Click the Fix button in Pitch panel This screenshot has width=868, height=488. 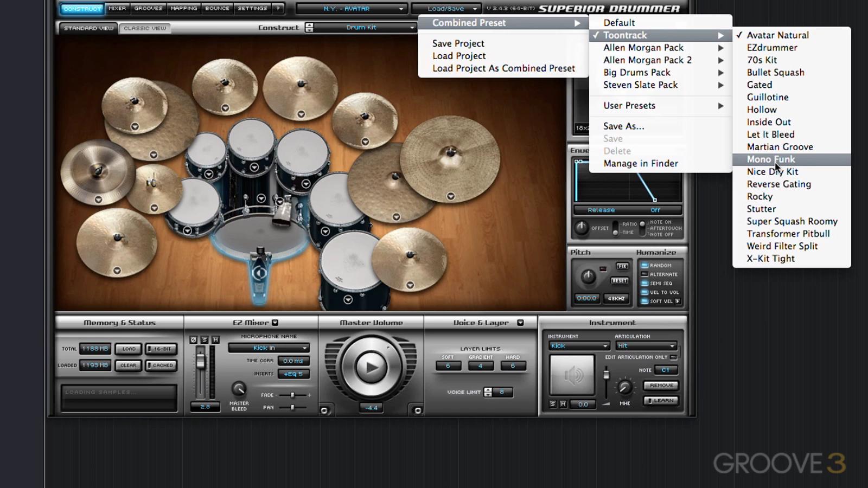(x=622, y=266)
